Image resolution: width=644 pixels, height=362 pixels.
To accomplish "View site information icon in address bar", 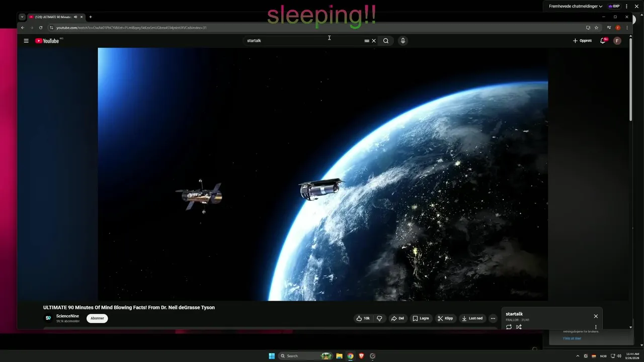I will tap(51, 28).
